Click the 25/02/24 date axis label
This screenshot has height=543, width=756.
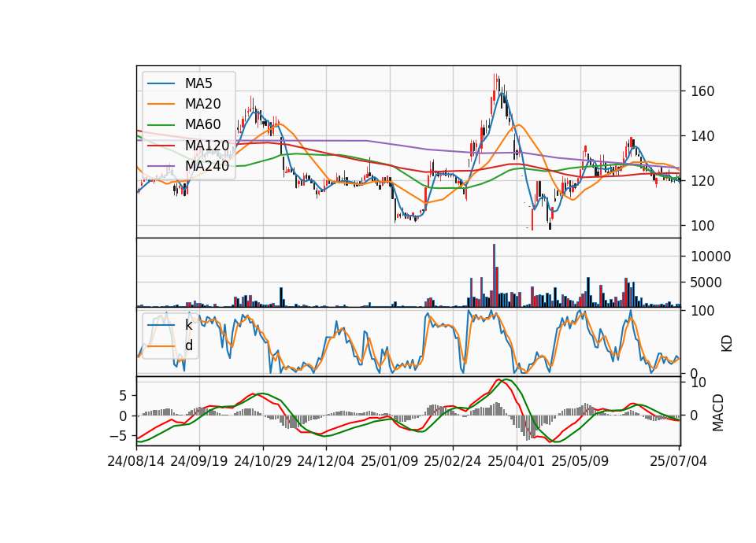coord(453,462)
